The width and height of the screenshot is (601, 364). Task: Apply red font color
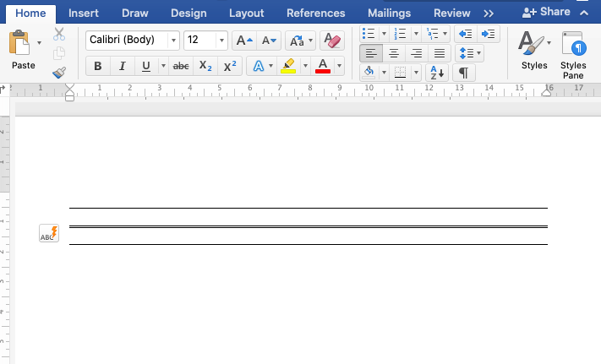click(x=323, y=66)
